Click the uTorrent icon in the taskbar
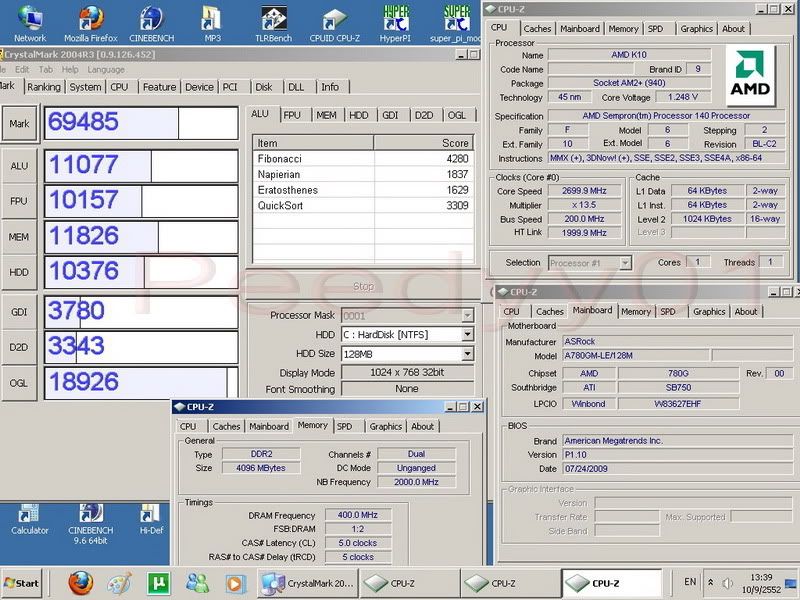 [158, 583]
